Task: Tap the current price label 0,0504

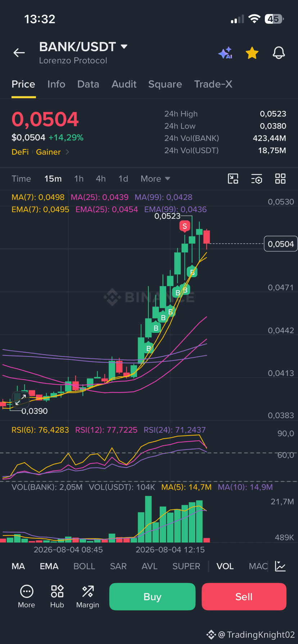Action: tap(281, 244)
